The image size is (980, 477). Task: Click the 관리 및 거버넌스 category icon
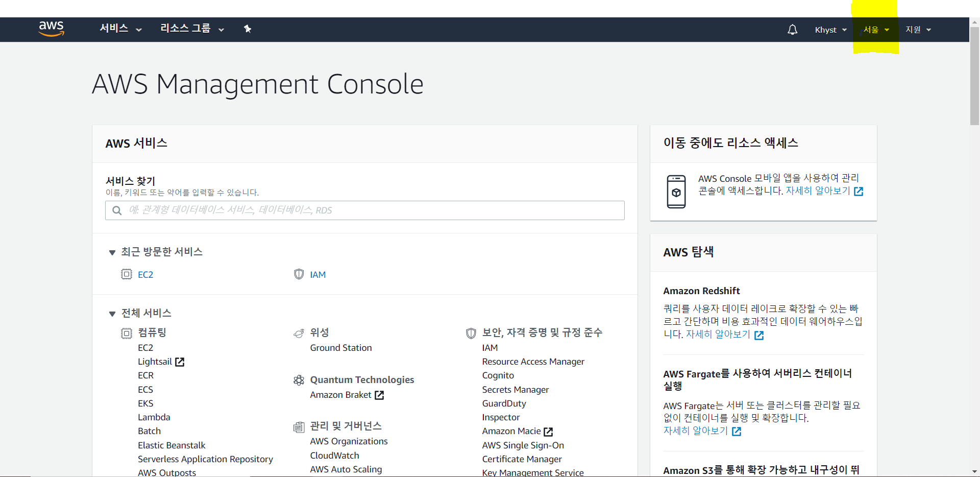pos(299,427)
